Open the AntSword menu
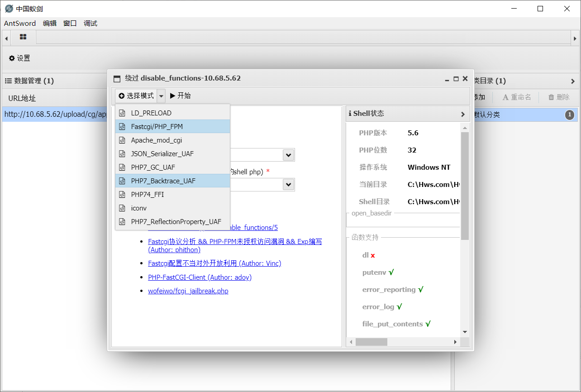Viewport: 581px width, 392px height. point(20,24)
